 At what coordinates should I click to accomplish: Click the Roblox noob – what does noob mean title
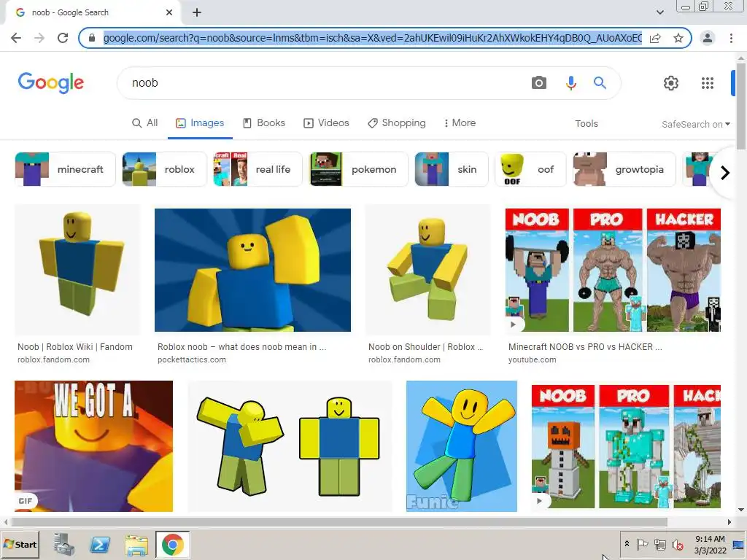242,347
